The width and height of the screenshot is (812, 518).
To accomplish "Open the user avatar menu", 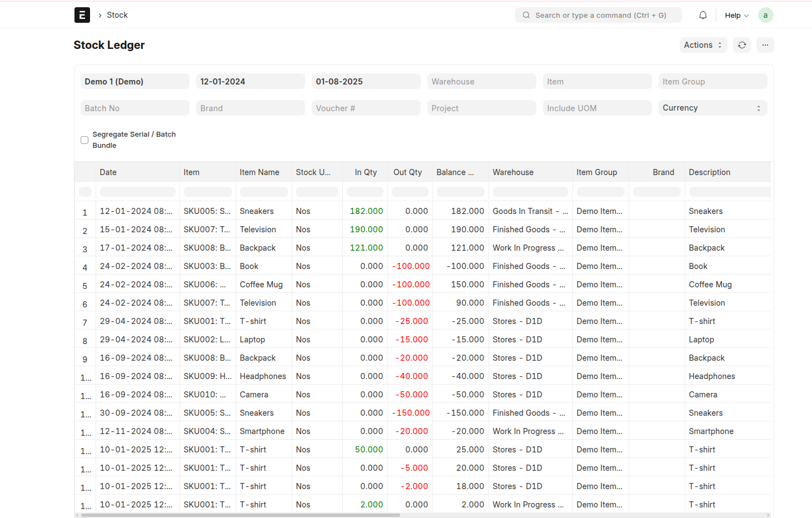I will click(x=766, y=15).
